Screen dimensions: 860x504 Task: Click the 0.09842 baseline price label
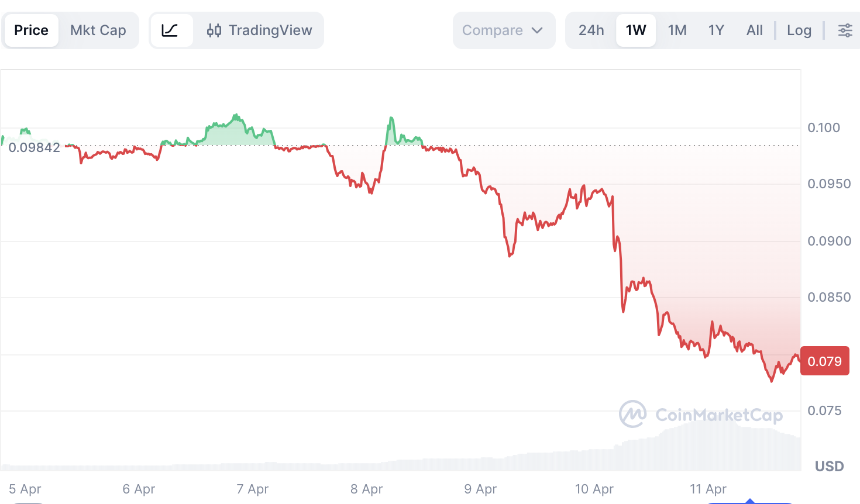[x=35, y=147]
